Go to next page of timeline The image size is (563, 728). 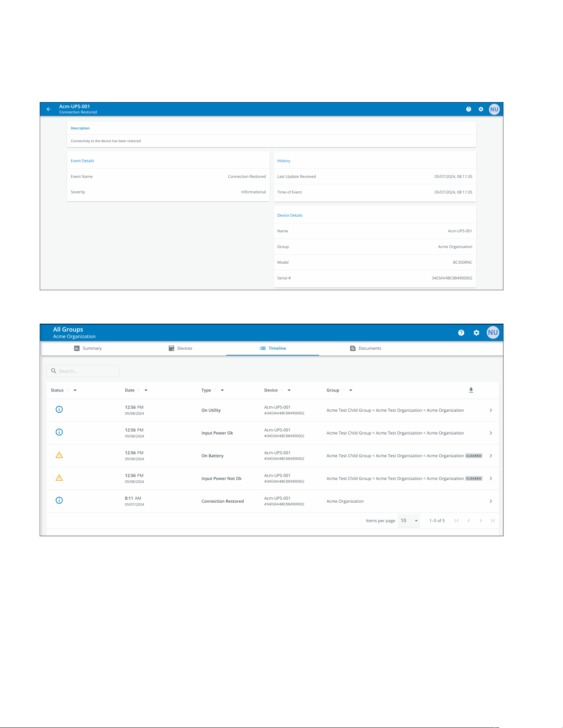tap(481, 520)
